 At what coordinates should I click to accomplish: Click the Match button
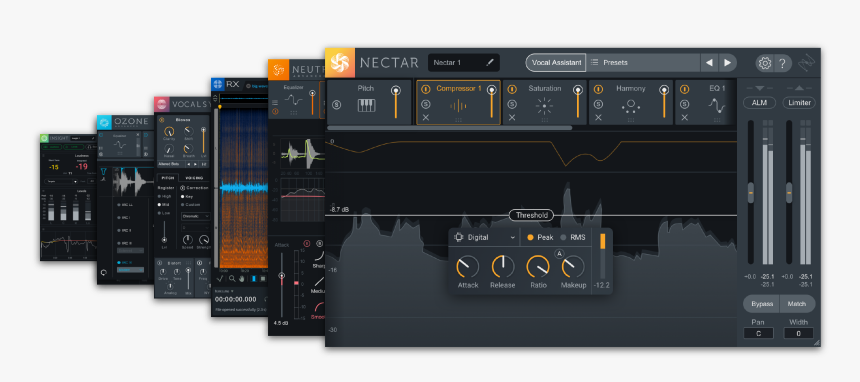pyautogui.click(x=797, y=304)
